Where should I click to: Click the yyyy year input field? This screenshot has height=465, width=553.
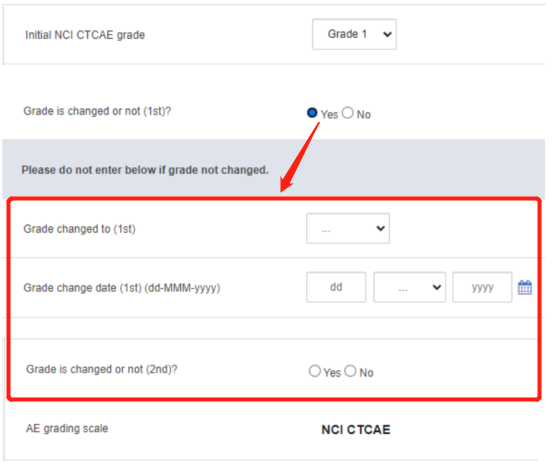[482, 287]
